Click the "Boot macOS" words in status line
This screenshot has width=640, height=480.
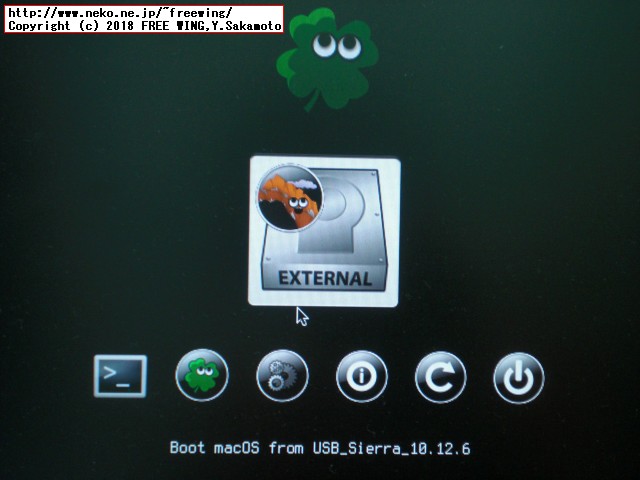(x=213, y=448)
